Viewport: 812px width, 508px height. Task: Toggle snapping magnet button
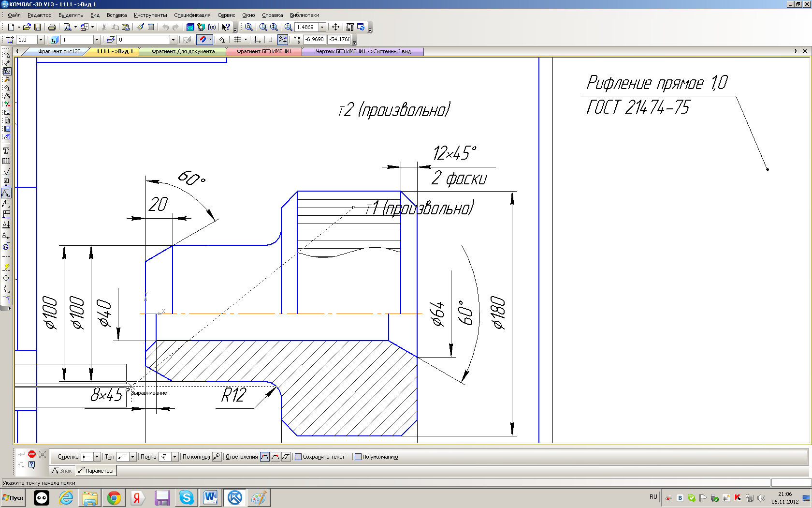point(203,40)
